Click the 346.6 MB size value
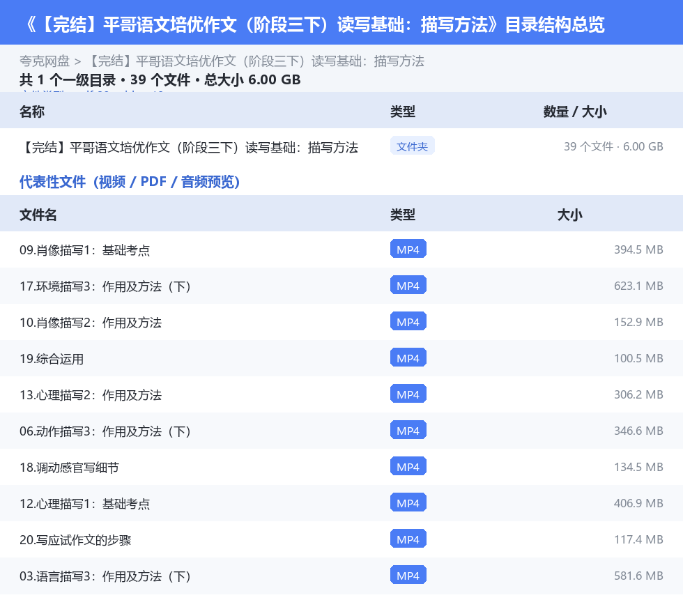Image resolution: width=683 pixels, height=616 pixels. (638, 431)
